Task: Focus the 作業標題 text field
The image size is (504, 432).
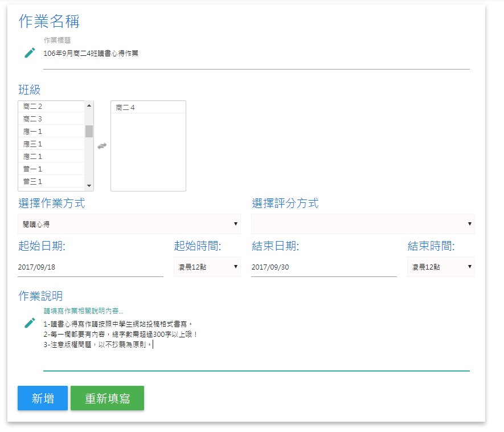Action: [x=256, y=54]
